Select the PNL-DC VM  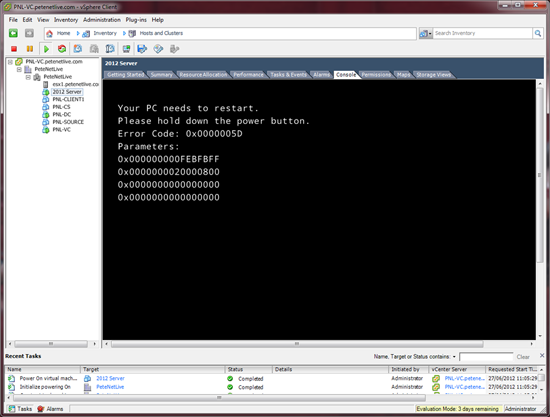[x=61, y=114]
